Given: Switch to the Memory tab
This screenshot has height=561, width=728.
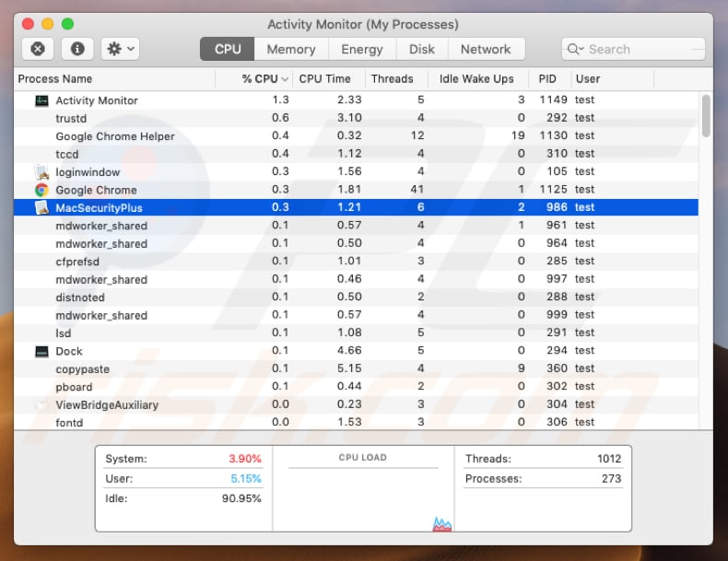Looking at the screenshot, I should click(291, 49).
